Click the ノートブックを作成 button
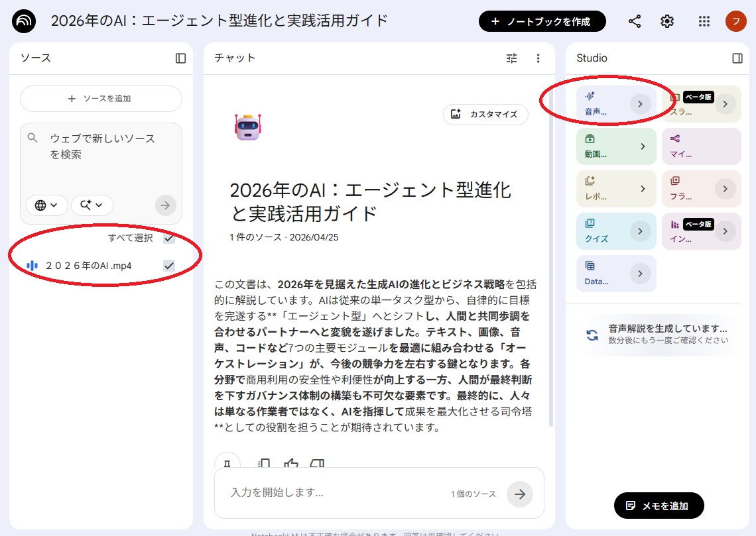 pyautogui.click(x=542, y=21)
